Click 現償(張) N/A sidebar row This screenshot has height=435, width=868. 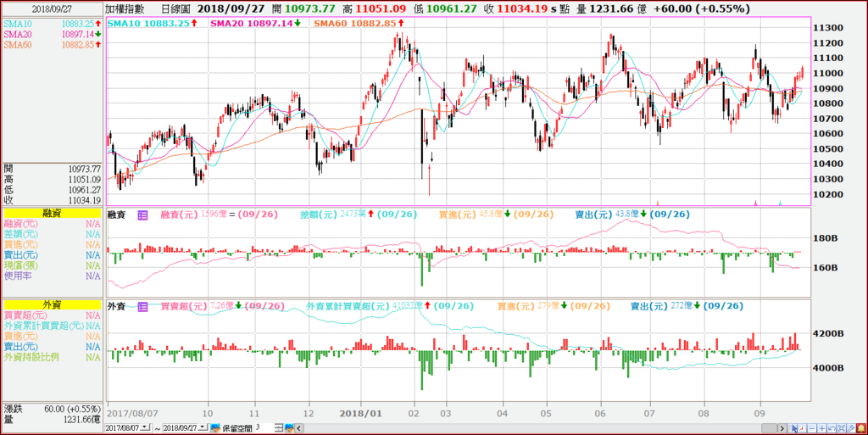(52, 265)
